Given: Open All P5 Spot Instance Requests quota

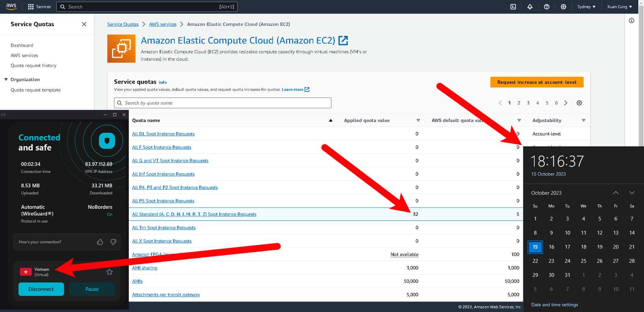Looking at the screenshot, I should click(163, 201).
